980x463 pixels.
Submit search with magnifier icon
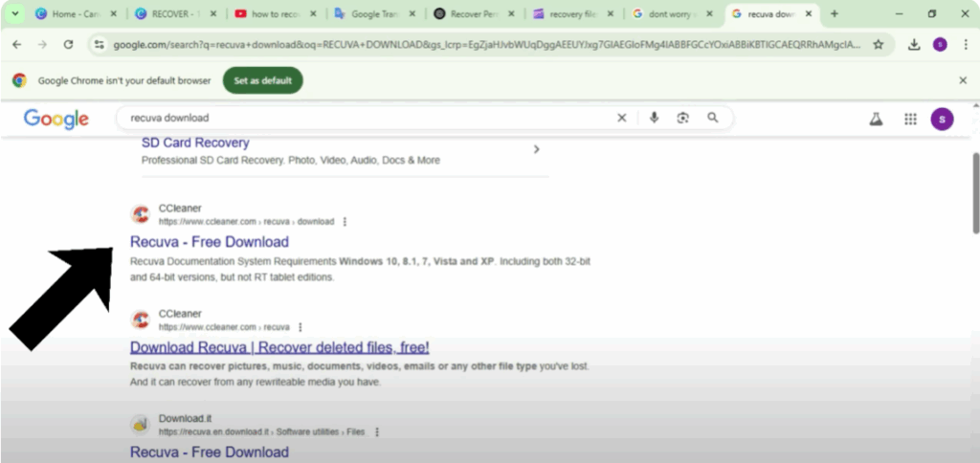pos(712,118)
